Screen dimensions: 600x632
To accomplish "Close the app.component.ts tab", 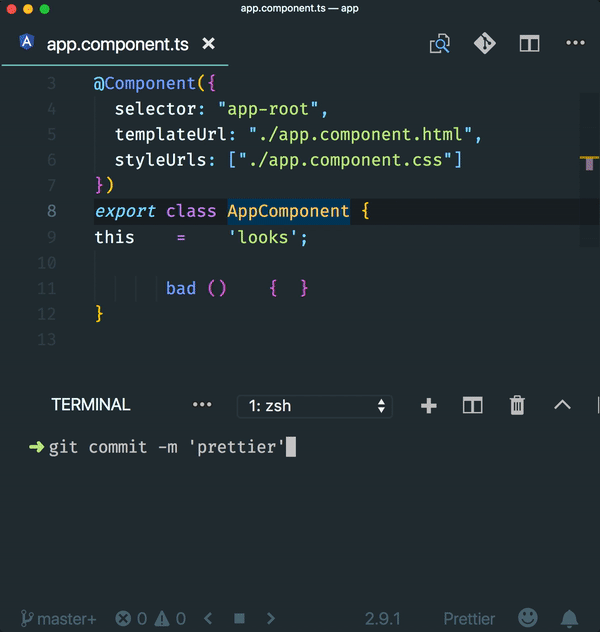I will (208, 43).
